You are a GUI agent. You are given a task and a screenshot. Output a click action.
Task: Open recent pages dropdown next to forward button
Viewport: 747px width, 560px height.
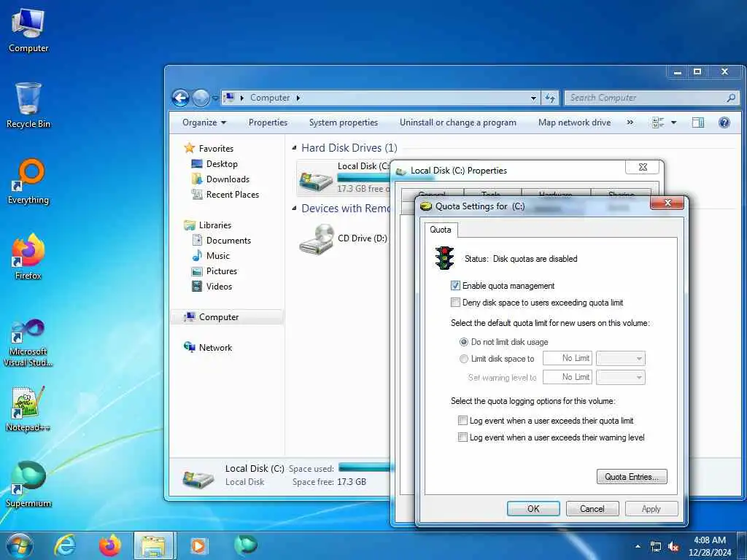[215, 98]
